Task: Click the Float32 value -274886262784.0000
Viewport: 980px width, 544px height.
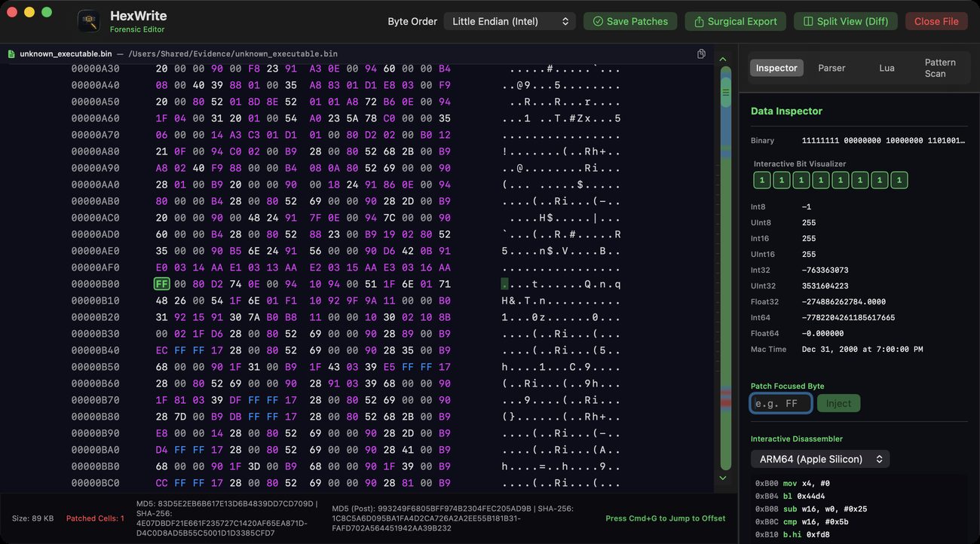Action: 844,301
